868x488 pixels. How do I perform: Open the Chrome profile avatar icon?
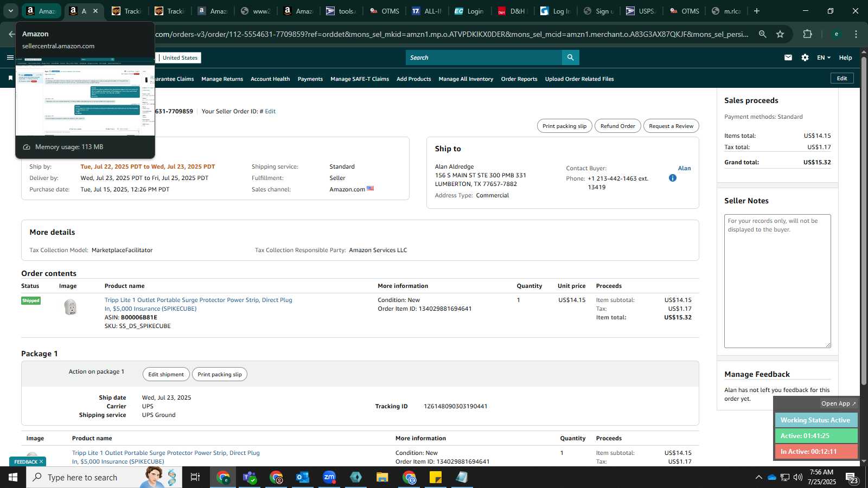837,34
